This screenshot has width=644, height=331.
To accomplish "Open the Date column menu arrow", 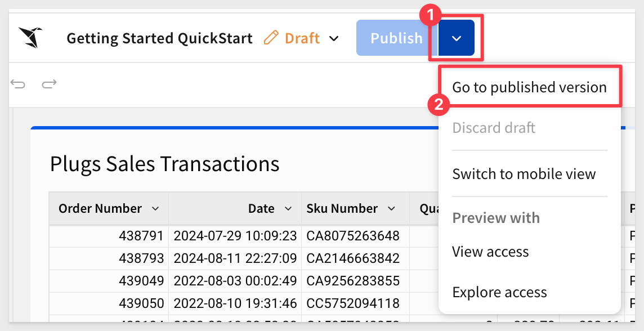I will click(x=288, y=209).
